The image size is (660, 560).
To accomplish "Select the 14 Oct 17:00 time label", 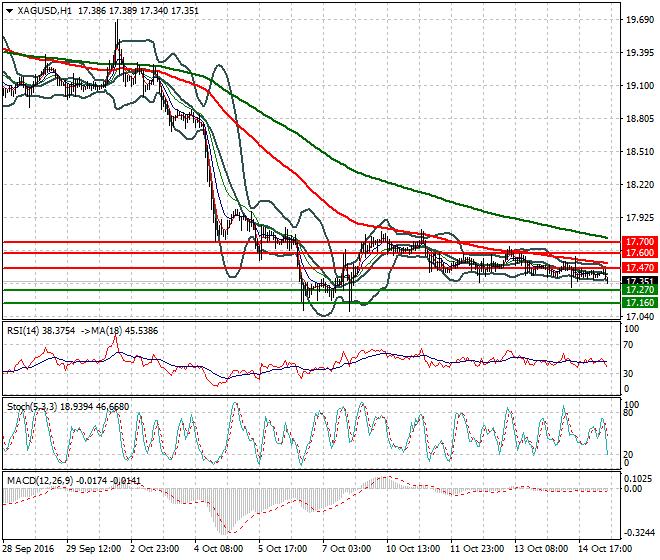I will coord(605,549).
